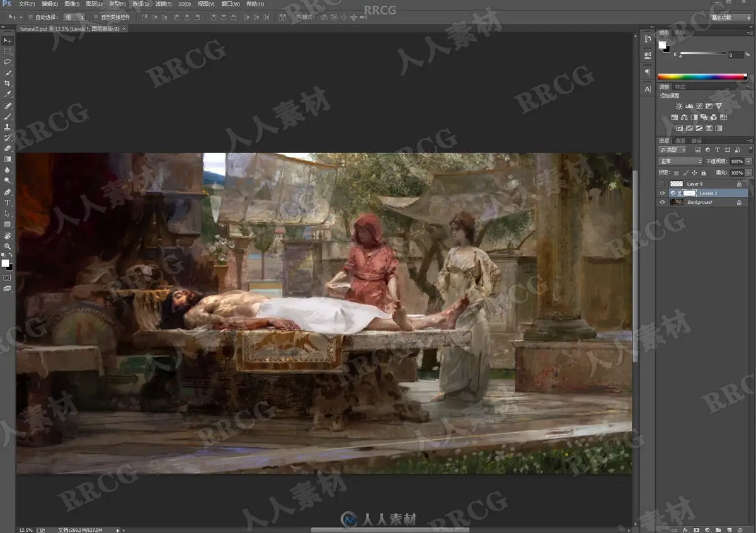The height and width of the screenshot is (533, 756).
Task: Select the Path Selection tool
Action: 8,214
